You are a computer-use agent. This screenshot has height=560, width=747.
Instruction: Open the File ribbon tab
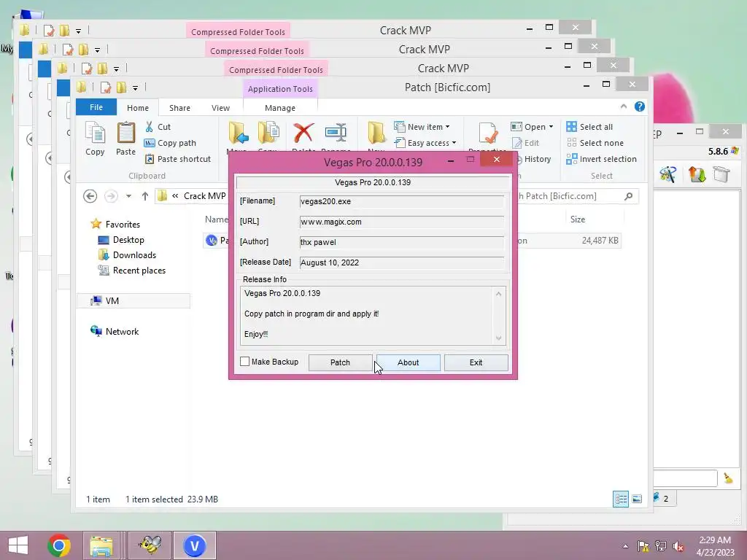[x=96, y=107]
